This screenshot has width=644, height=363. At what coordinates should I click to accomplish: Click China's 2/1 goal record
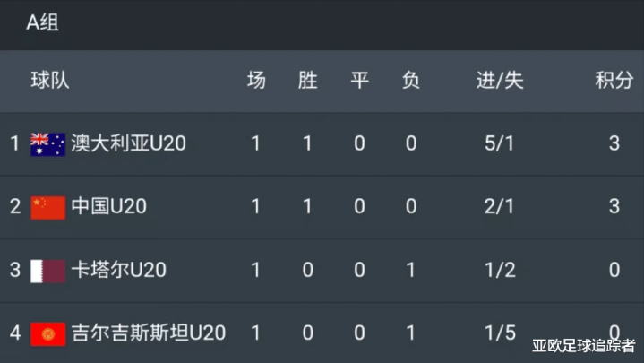coord(500,206)
